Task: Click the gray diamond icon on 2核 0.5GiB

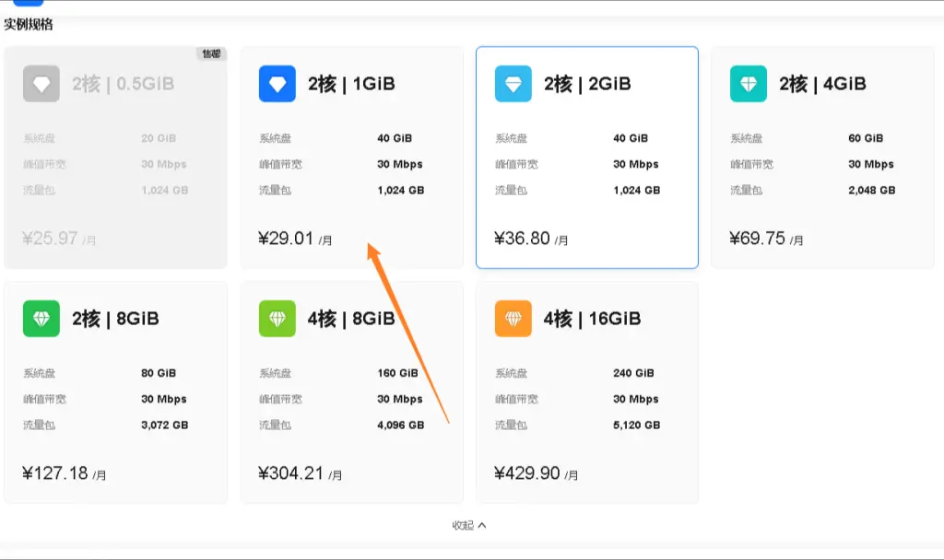Action: tap(41, 84)
